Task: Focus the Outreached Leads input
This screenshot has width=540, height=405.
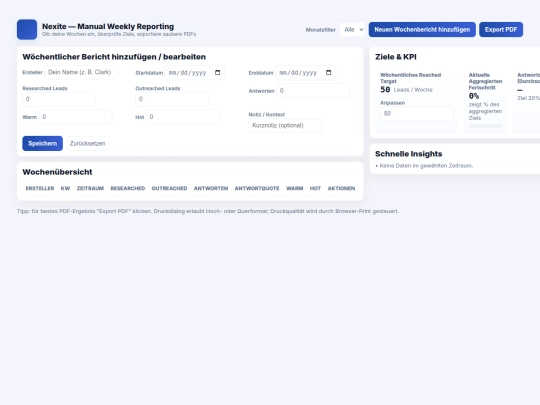Action: click(172, 99)
